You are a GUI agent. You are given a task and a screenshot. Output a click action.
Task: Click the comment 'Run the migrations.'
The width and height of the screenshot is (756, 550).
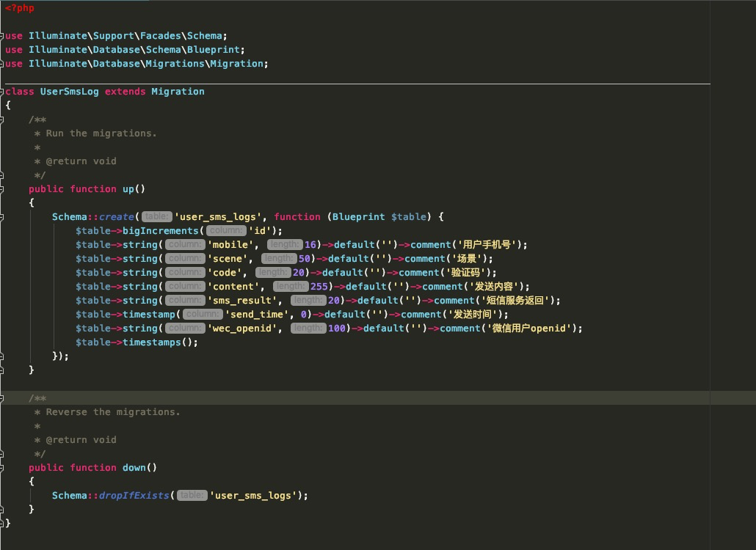[x=101, y=133]
